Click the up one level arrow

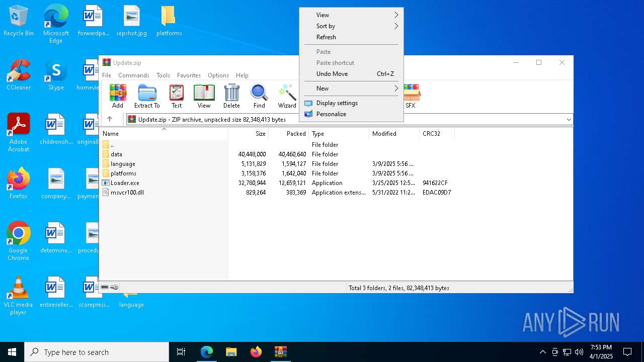(110, 119)
